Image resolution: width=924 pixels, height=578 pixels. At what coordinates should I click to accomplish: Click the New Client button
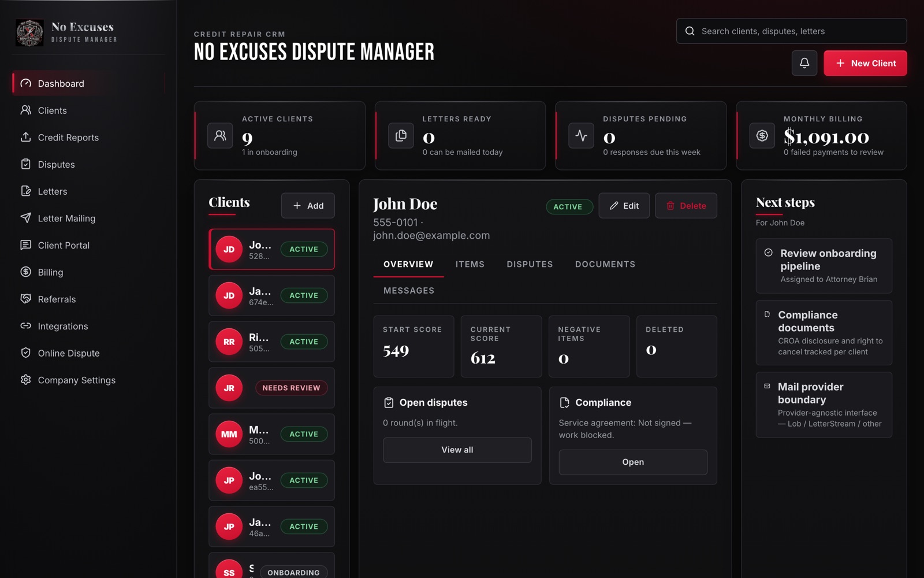(865, 63)
